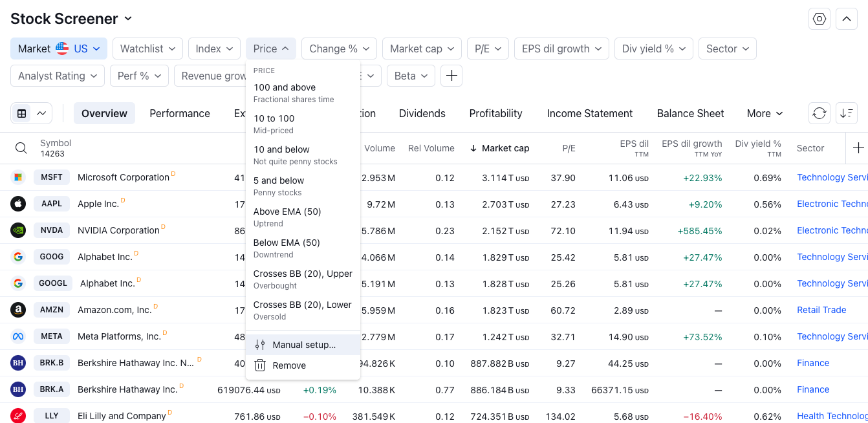Open the EPS dil growth filter
Viewport: 868px width, 423px height.
click(x=561, y=49)
